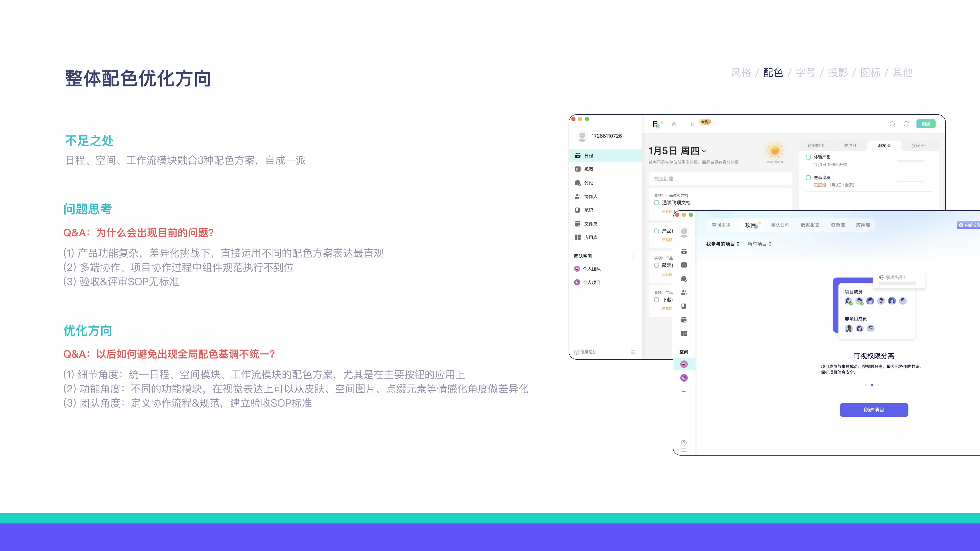980x551 pixels.
Task: Click the green 创建 button
Action: (926, 124)
